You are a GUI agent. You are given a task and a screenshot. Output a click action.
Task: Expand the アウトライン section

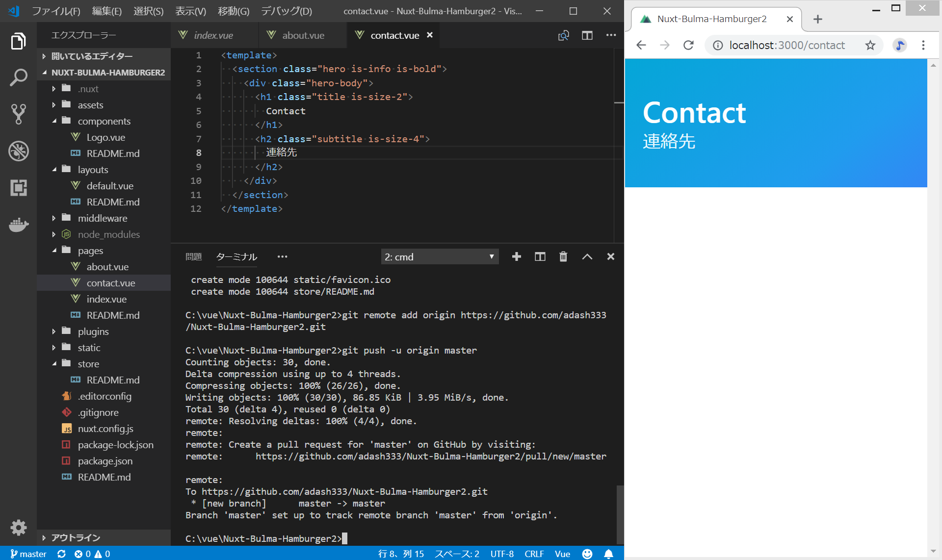tap(76, 537)
